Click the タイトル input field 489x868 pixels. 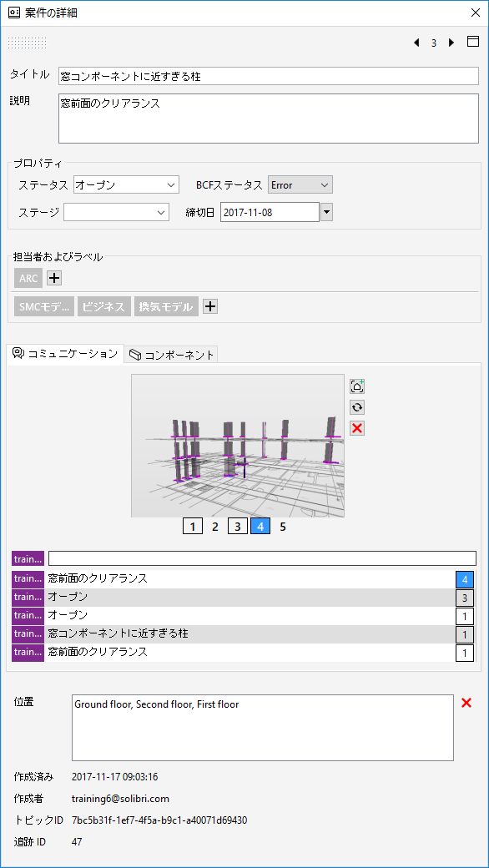point(269,76)
